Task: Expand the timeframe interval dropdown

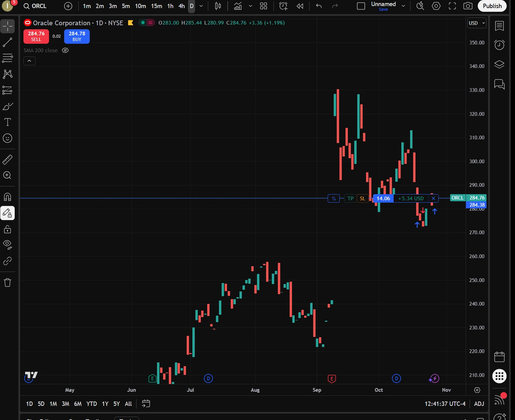Action: [x=201, y=6]
